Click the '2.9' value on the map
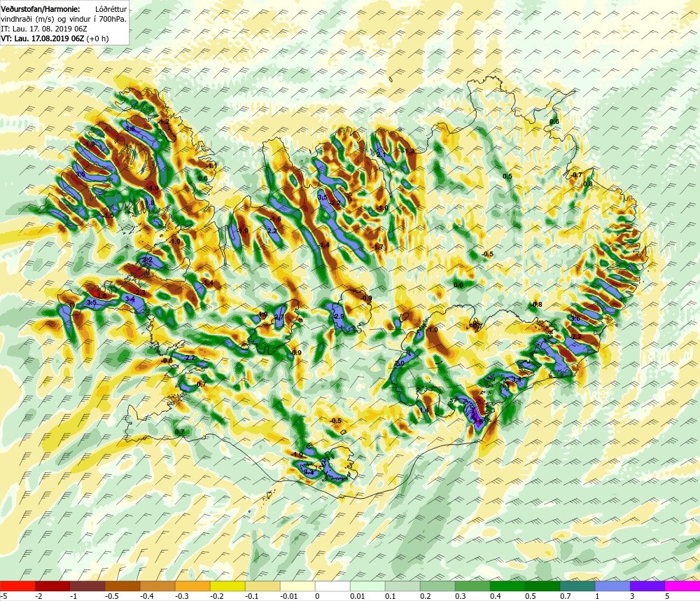This screenshot has height=601, width=700. click(339, 317)
